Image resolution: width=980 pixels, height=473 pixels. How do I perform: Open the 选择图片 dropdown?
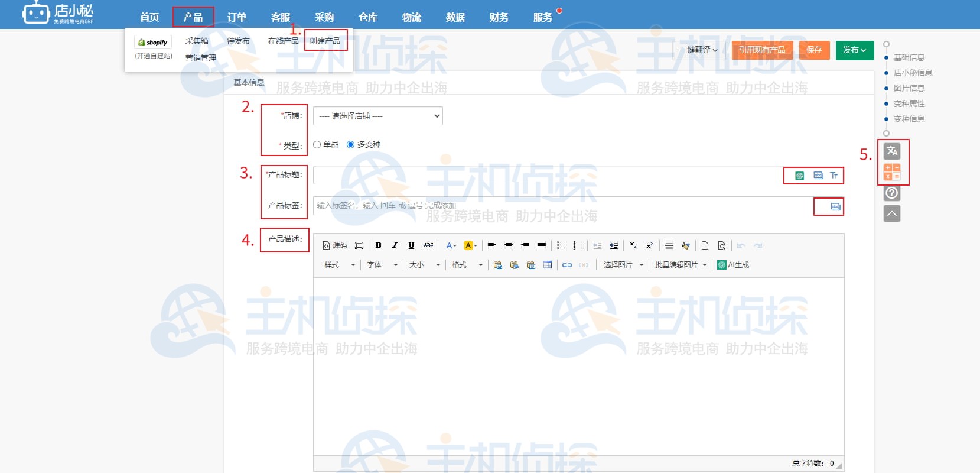point(623,265)
